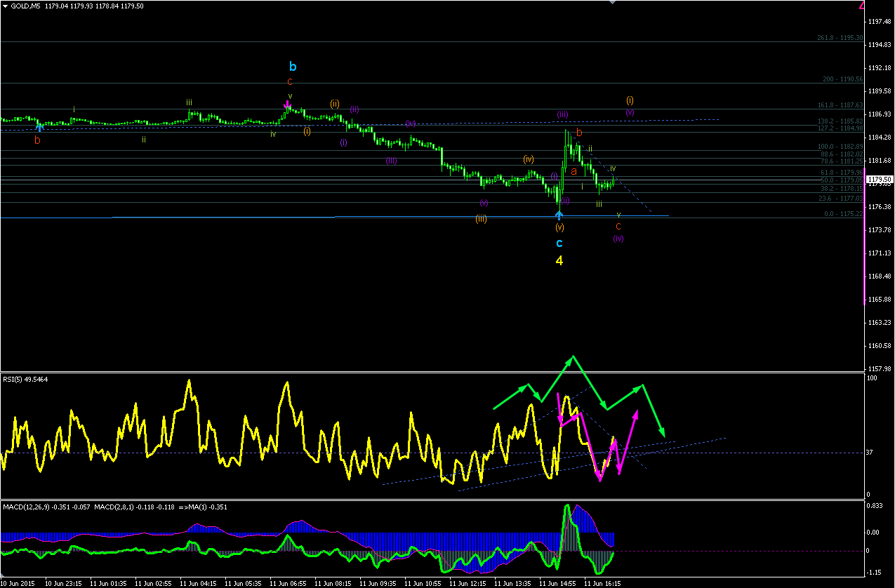The height and width of the screenshot is (588, 895).
Task: Click the 10 Jun 2015 time axis label
Action: (18, 583)
